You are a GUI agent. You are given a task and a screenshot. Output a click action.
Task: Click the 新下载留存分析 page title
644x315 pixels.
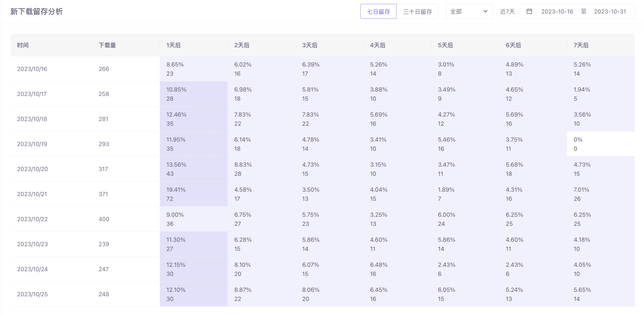37,11
